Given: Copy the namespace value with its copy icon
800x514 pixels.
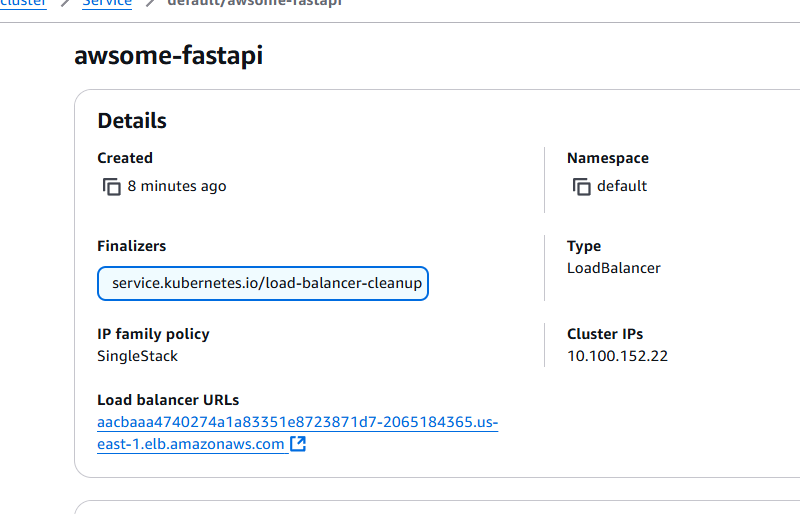Looking at the screenshot, I should point(582,187).
